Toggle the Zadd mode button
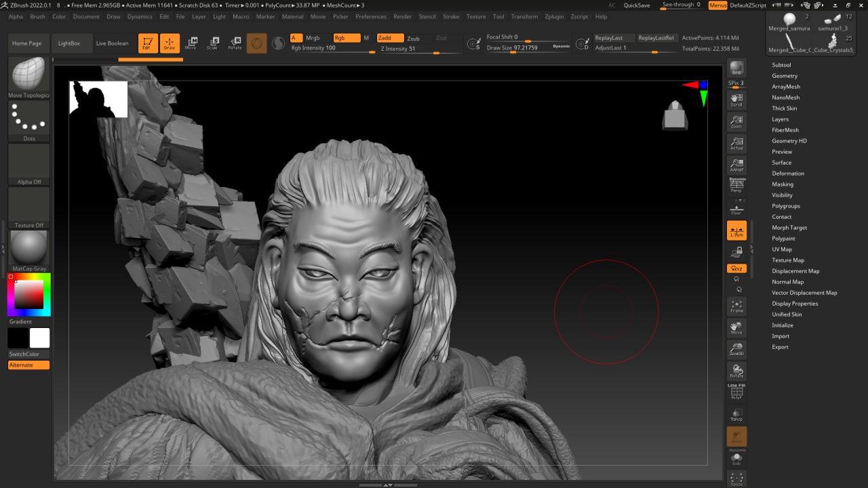This screenshot has height=488, width=868. coord(390,38)
